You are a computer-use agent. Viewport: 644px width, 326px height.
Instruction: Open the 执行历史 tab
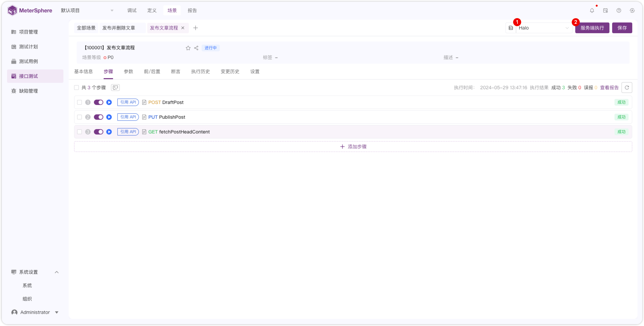click(201, 71)
